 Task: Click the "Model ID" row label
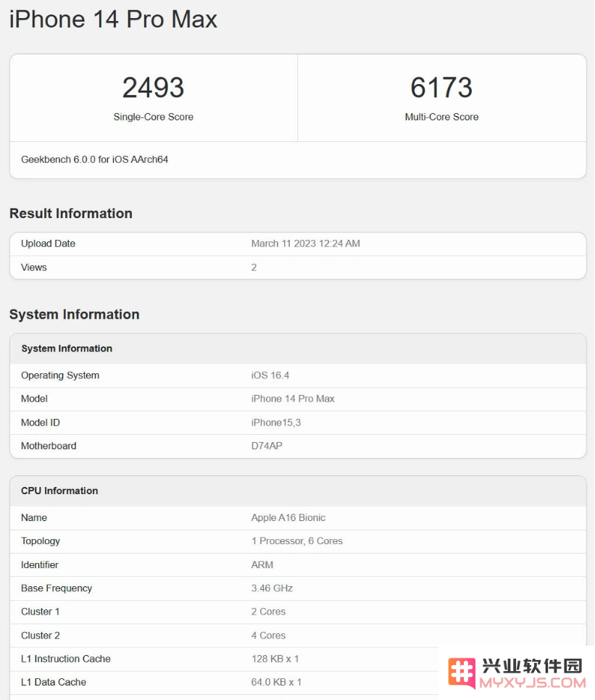(x=41, y=422)
